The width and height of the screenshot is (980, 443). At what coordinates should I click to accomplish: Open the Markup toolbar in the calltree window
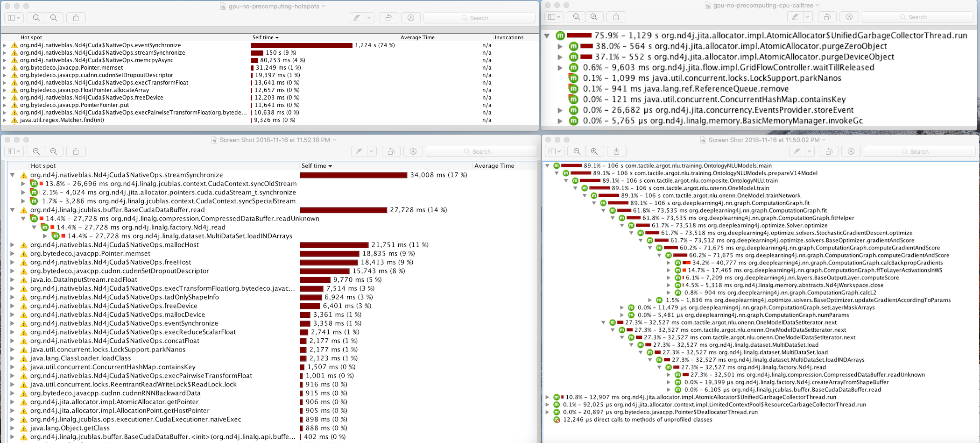849,16
